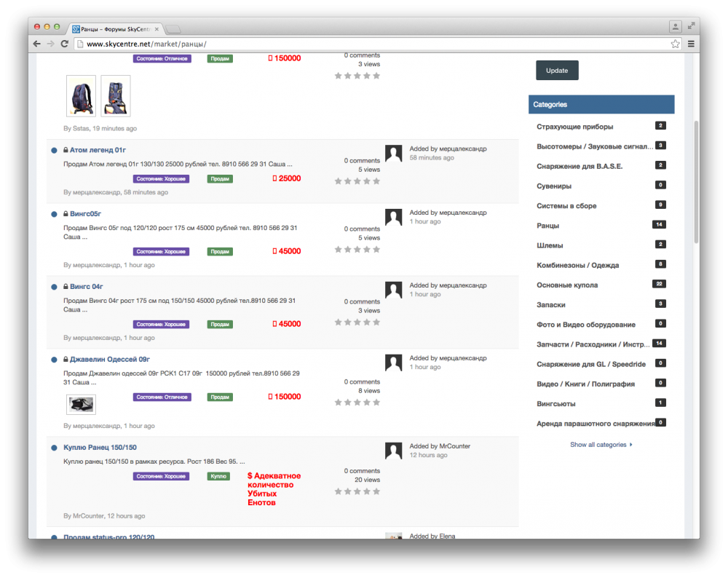The image size is (728, 578).
Task: Click the avatar next to Атом легенд listing
Action: point(393,153)
